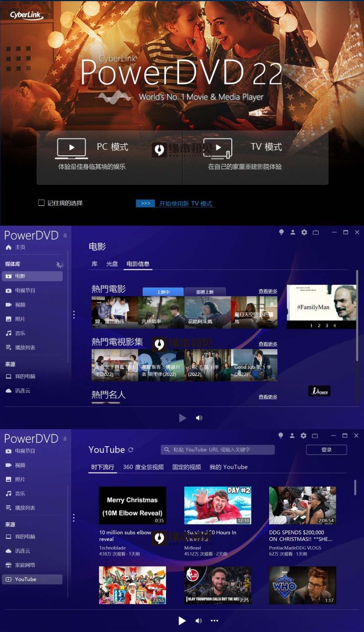Click the 媒体库 refresh spinner icon
Viewport: 364px width, 632px height.
60,264
